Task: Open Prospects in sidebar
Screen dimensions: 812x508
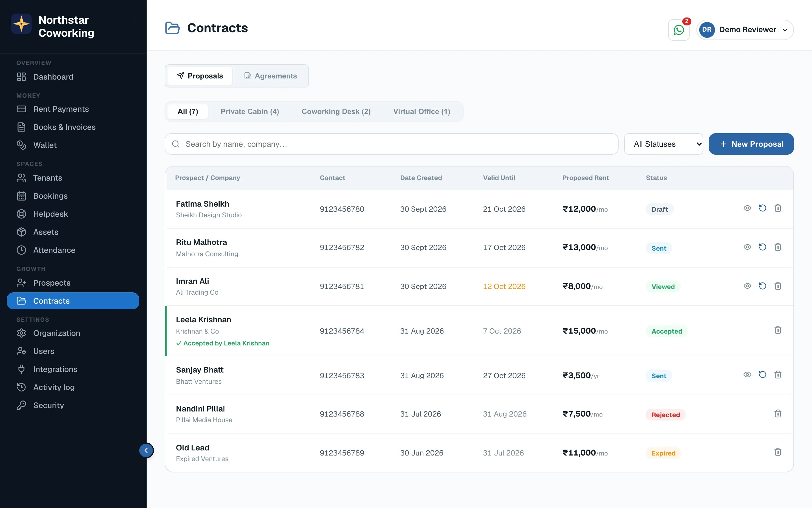Action: tap(73, 283)
